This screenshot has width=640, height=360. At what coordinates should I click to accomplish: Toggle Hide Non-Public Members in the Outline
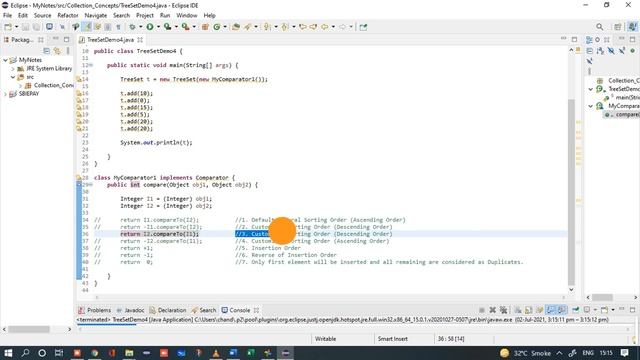click(x=632, y=51)
